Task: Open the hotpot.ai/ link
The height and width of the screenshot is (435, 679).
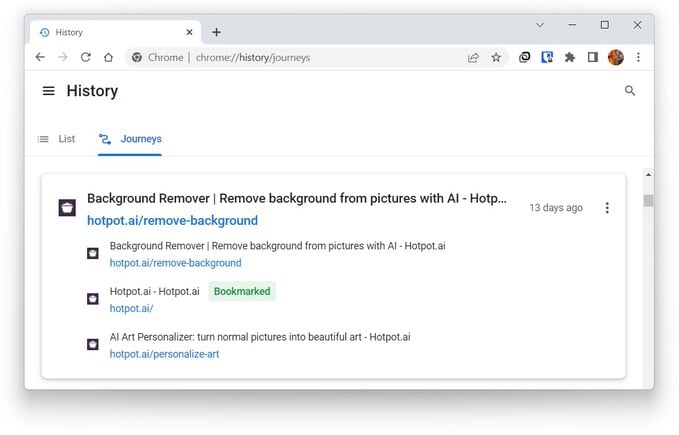Action: click(131, 309)
